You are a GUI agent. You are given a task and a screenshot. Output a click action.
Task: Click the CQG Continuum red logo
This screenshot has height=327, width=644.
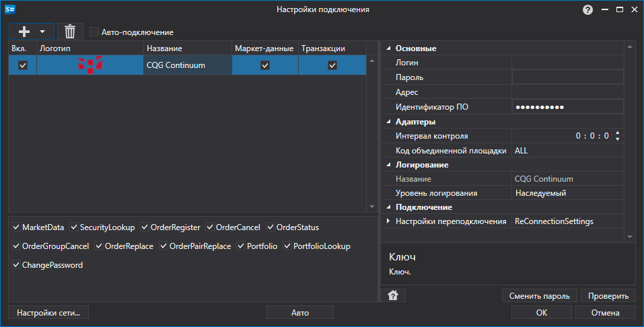click(90, 65)
